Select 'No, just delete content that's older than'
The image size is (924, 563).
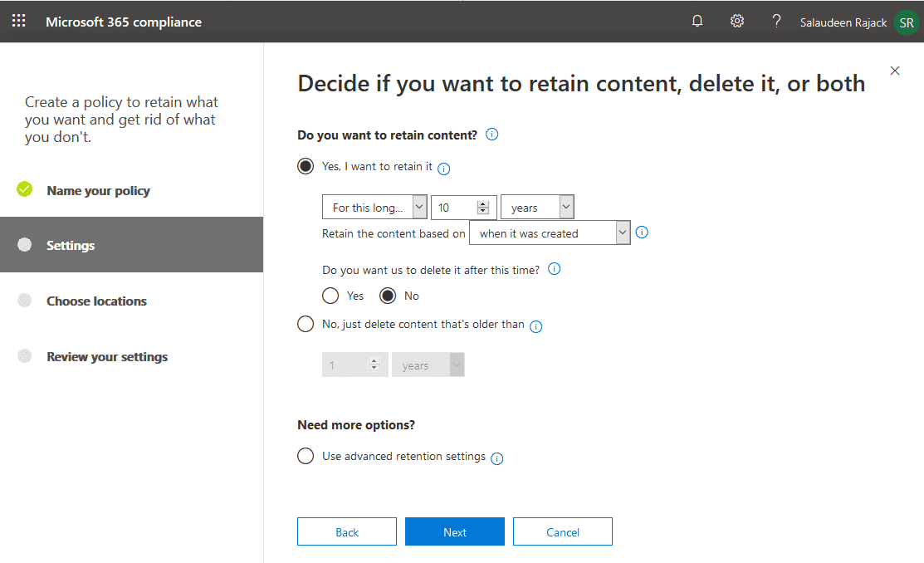pos(306,324)
